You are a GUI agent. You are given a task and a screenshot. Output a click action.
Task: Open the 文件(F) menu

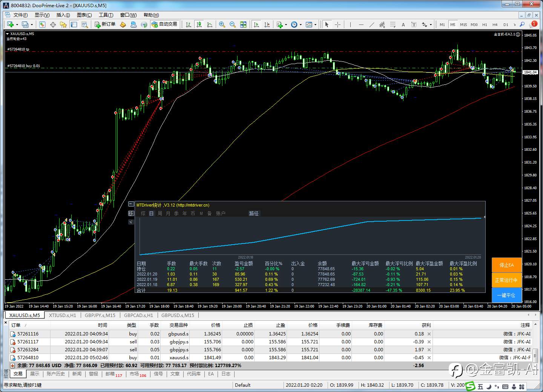[x=20, y=15]
